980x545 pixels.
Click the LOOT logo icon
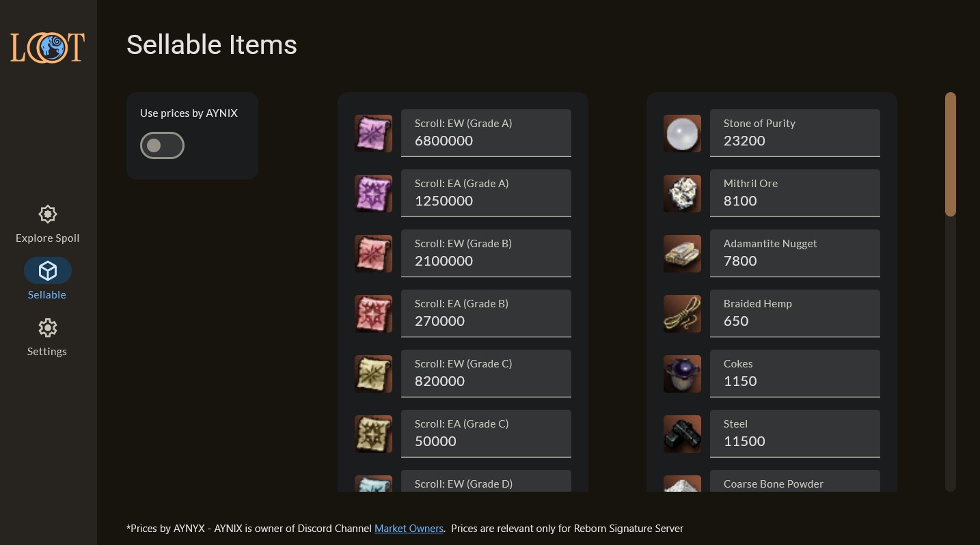coord(47,48)
